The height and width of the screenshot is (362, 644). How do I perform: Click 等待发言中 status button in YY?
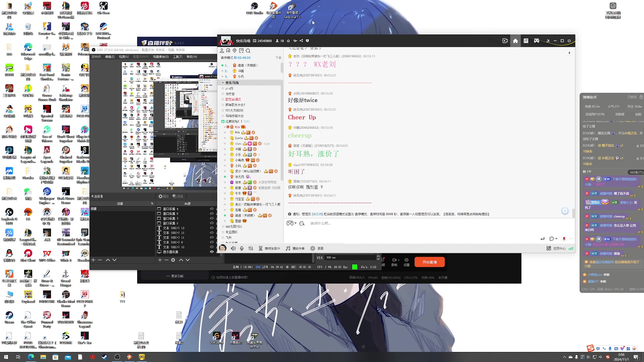coord(269,248)
